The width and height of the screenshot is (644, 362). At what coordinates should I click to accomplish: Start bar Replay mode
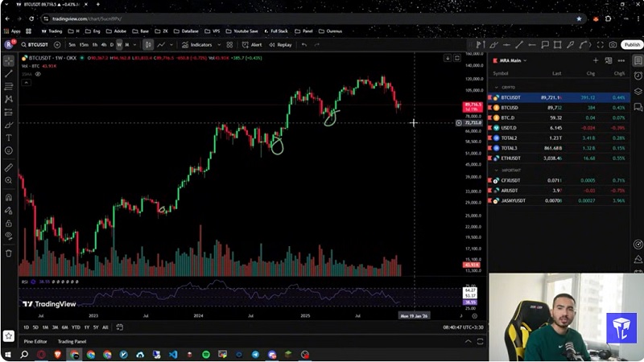click(x=281, y=45)
